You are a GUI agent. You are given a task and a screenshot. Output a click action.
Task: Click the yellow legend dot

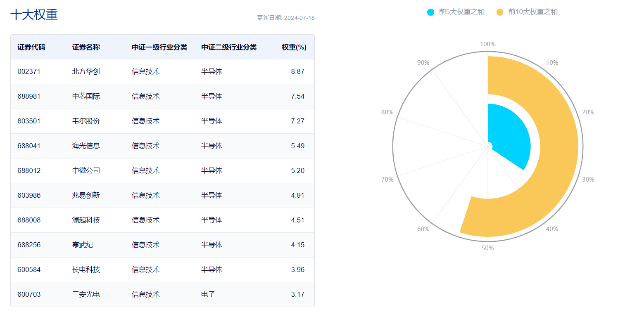(500, 12)
